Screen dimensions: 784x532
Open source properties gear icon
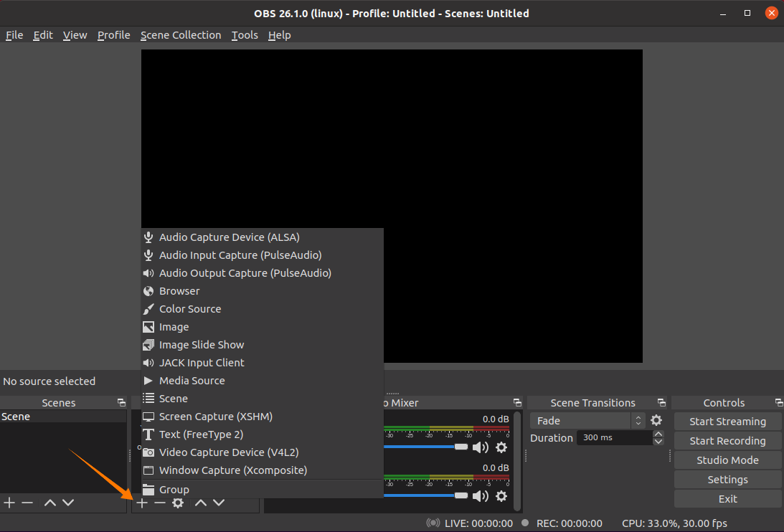pyautogui.click(x=177, y=503)
